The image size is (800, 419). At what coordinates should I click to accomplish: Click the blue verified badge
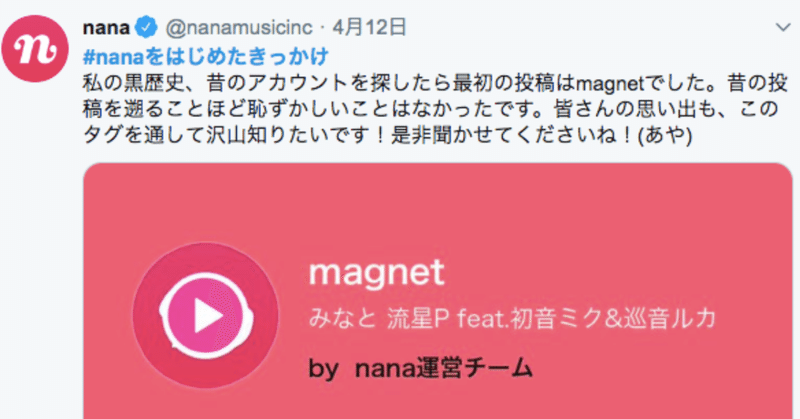[x=146, y=28]
